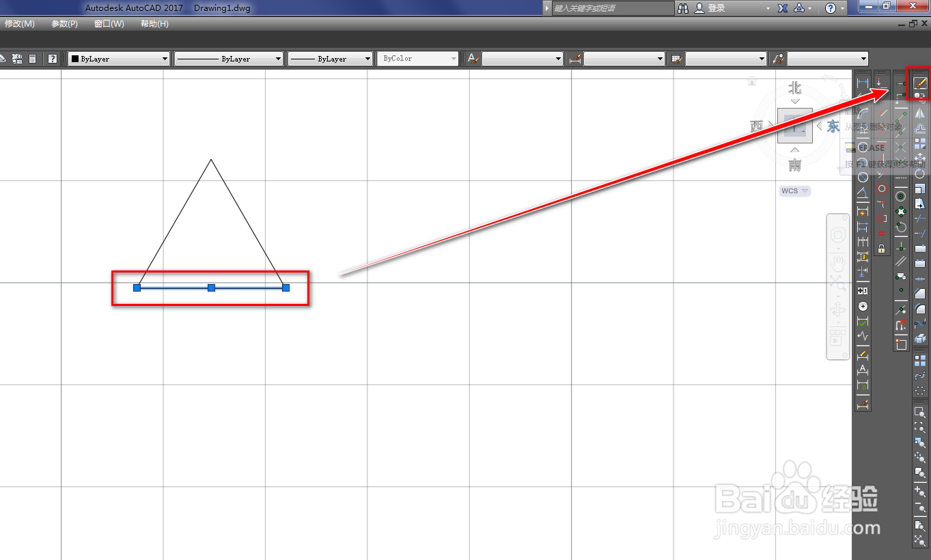Select the Chamfer tool icon

tap(919, 294)
